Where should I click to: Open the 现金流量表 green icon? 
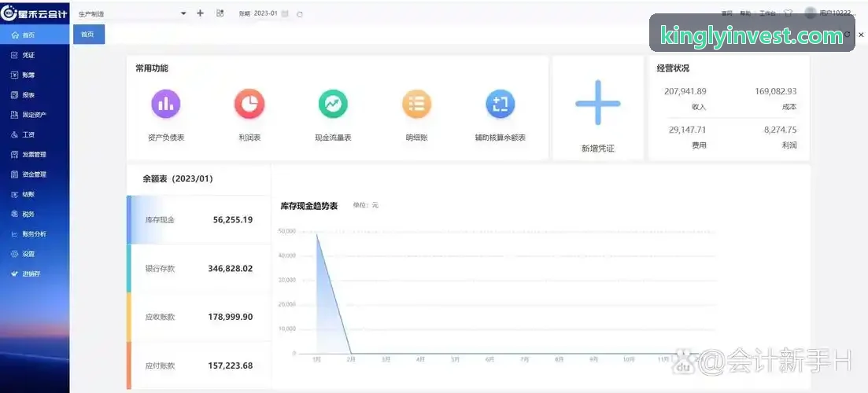pyautogui.click(x=333, y=104)
